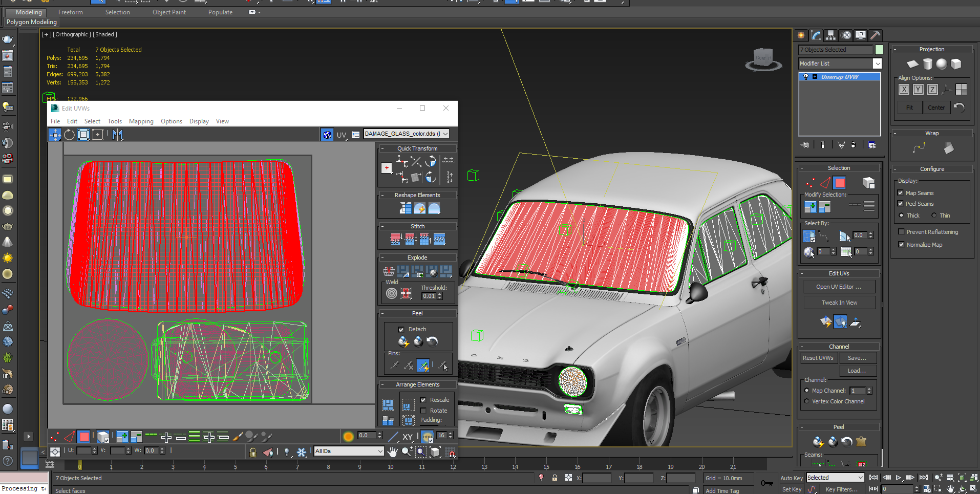Click the object color swatch beside 7 Objects Selected
This screenshot has height=494, width=980.
point(879,50)
